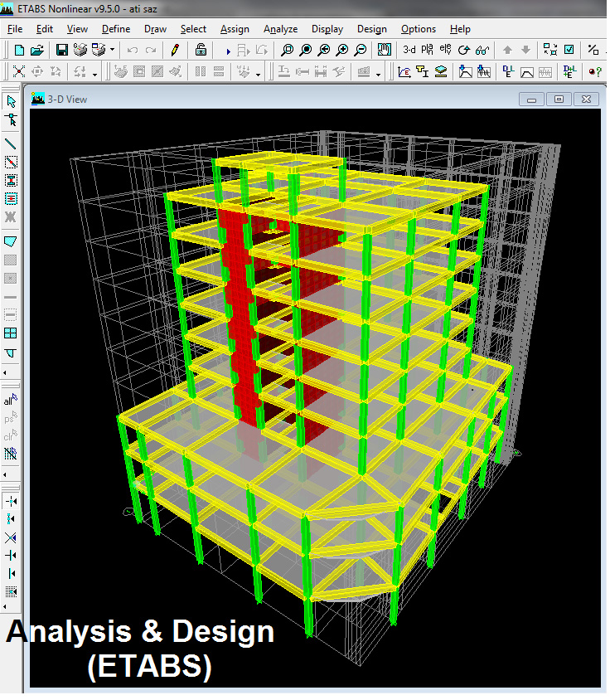Choose create secondary beams tool
Screen dimensions: 610x700
click(11, 199)
